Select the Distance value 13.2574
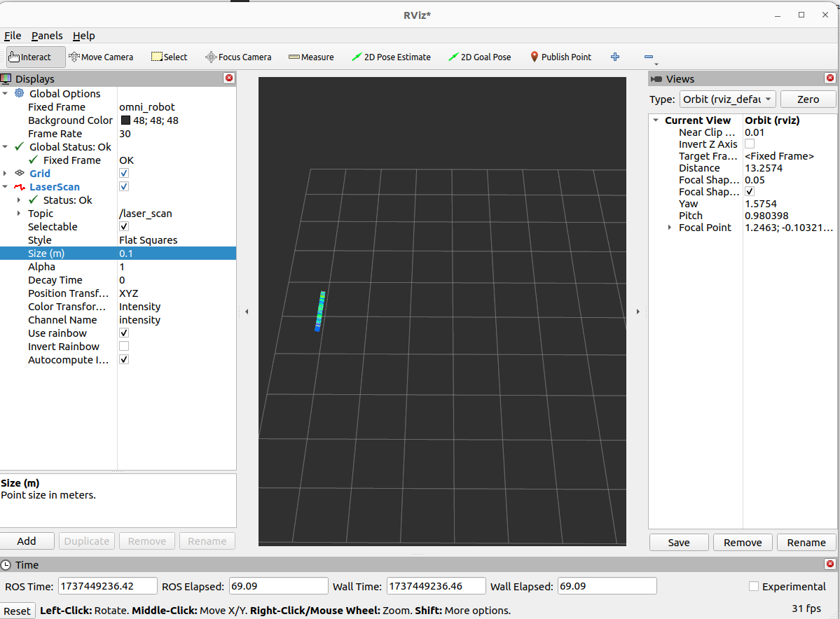 click(x=764, y=168)
